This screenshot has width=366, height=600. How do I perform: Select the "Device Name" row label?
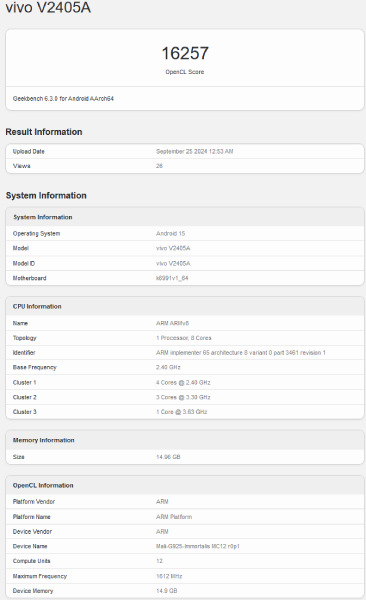[x=30, y=546]
